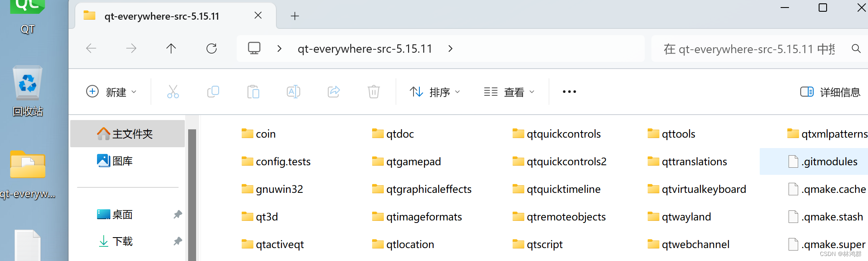Click the Rename icon in toolbar
This screenshot has width=868, height=261.
pyautogui.click(x=294, y=92)
